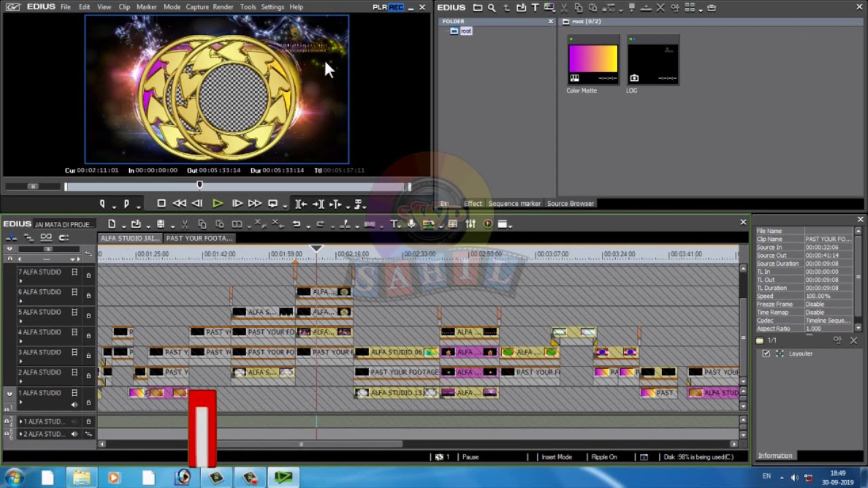Click the Vector Scope icon in timeline toolbar
This screenshot has width=868, height=488.
click(488, 224)
